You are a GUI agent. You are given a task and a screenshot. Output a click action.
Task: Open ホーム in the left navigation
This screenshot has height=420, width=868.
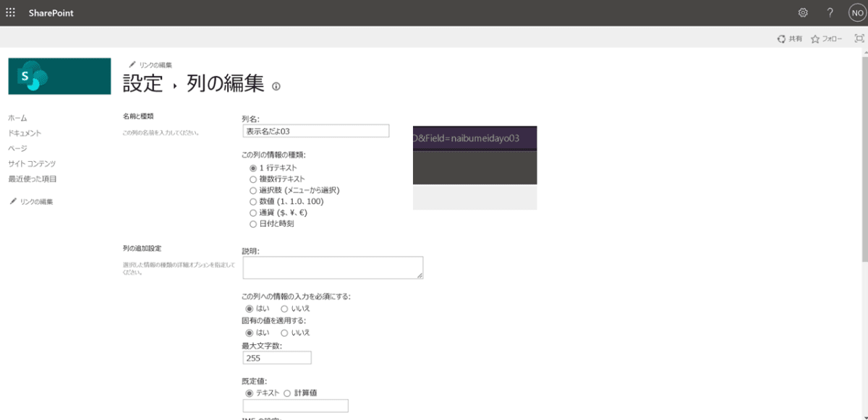[x=17, y=118]
